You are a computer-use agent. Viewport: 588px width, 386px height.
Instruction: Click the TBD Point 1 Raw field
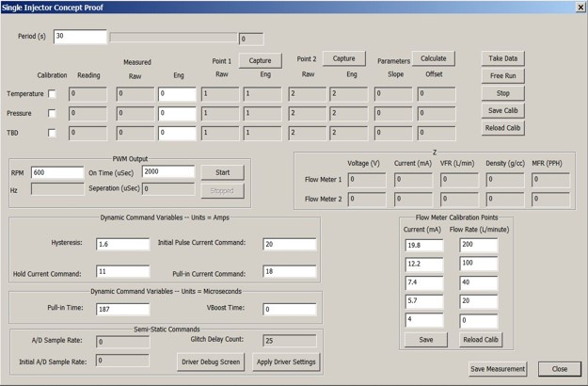[220, 133]
